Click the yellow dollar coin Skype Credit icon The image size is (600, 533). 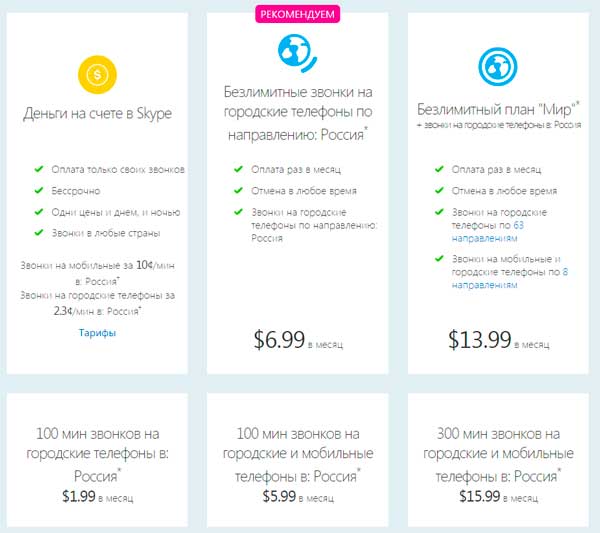coord(97,73)
